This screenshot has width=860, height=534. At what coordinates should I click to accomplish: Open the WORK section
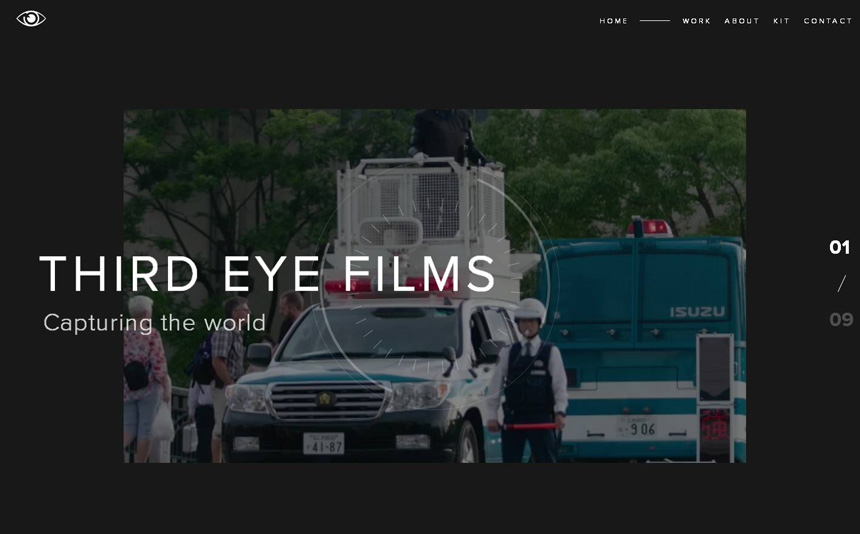696,21
